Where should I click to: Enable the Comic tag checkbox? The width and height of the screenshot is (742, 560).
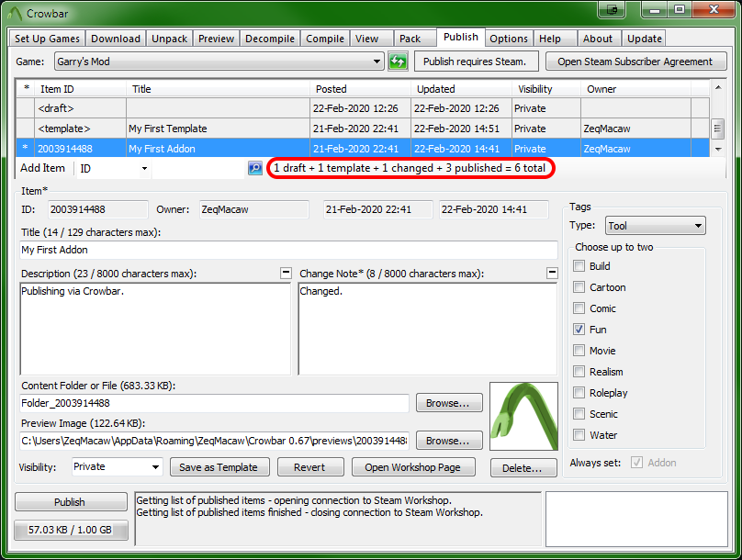pyautogui.click(x=579, y=308)
